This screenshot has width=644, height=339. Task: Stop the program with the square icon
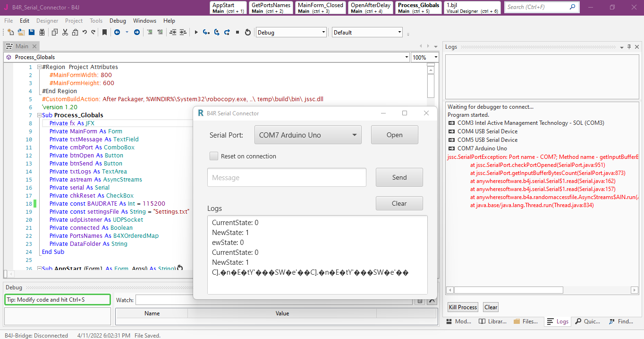tap(237, 32)
